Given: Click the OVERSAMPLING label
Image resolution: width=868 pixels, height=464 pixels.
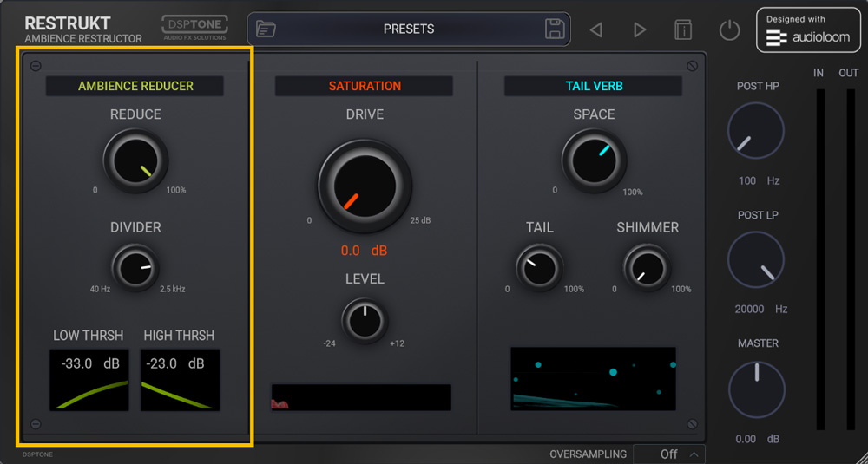Looking at the screenshot, I should (588, 454).
